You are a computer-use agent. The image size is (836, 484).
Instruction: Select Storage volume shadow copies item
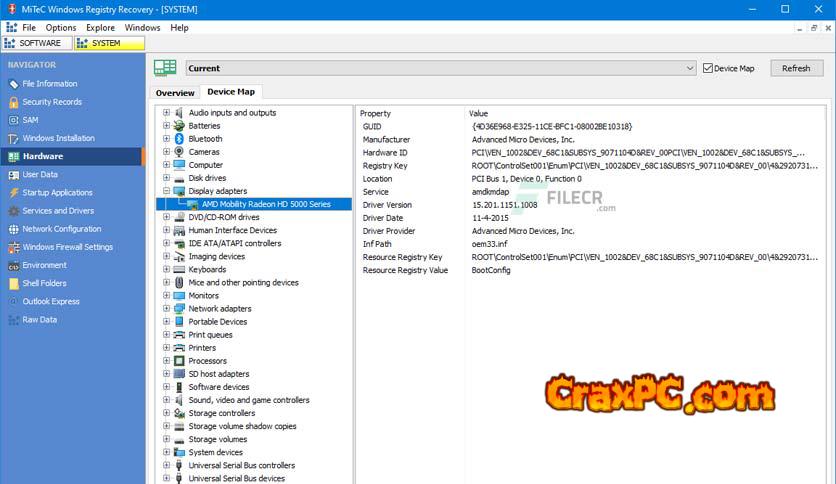click(x=242, y=426)
